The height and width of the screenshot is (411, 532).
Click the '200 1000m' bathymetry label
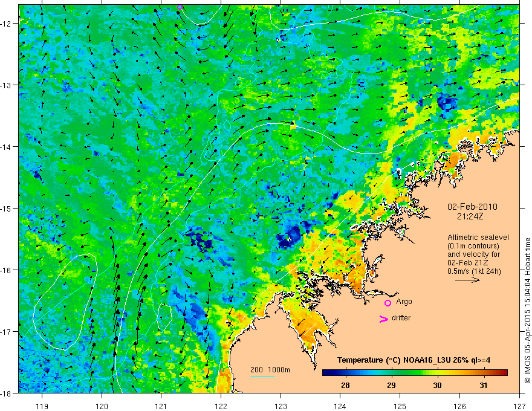point(270,370)
